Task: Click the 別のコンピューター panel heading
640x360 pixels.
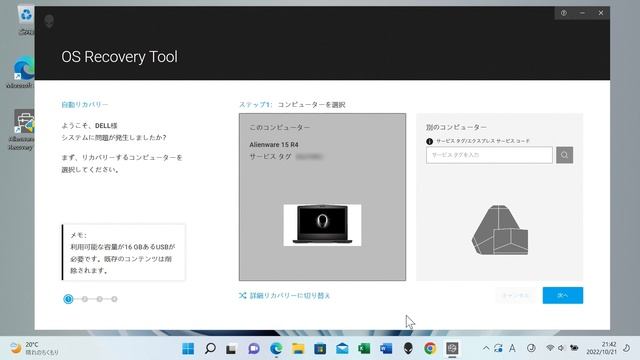Action: coord(456,127)
